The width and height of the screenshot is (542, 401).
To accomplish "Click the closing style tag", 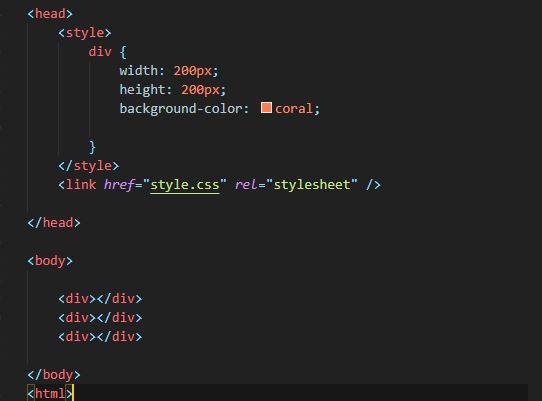I will (88, 166).
